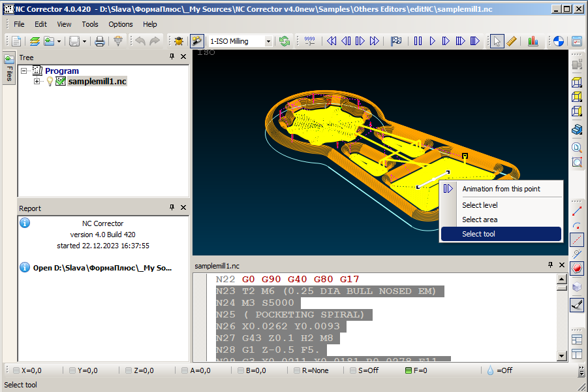Viewport: 588px width, 392px height.
Task: Toggle samplemill1.nc visibility light bulb
Action: click(x=50, y=82)
